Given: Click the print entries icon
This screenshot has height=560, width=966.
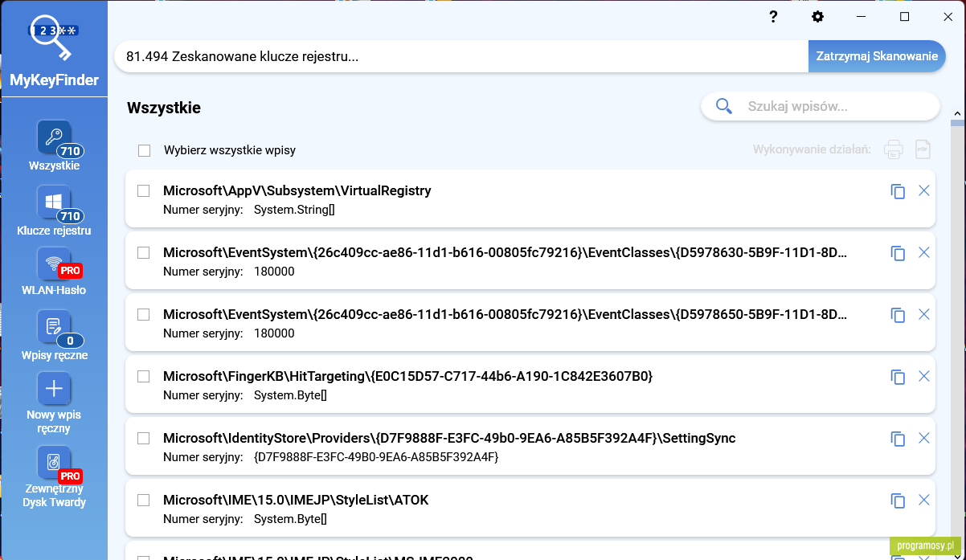Looking at the screenshot, I should (x=894, y=149).
